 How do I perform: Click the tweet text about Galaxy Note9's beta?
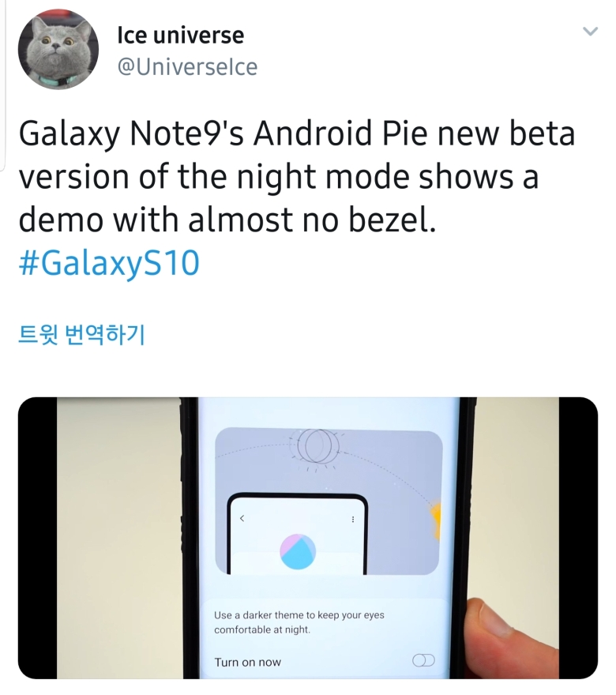(x=297, y=176)
